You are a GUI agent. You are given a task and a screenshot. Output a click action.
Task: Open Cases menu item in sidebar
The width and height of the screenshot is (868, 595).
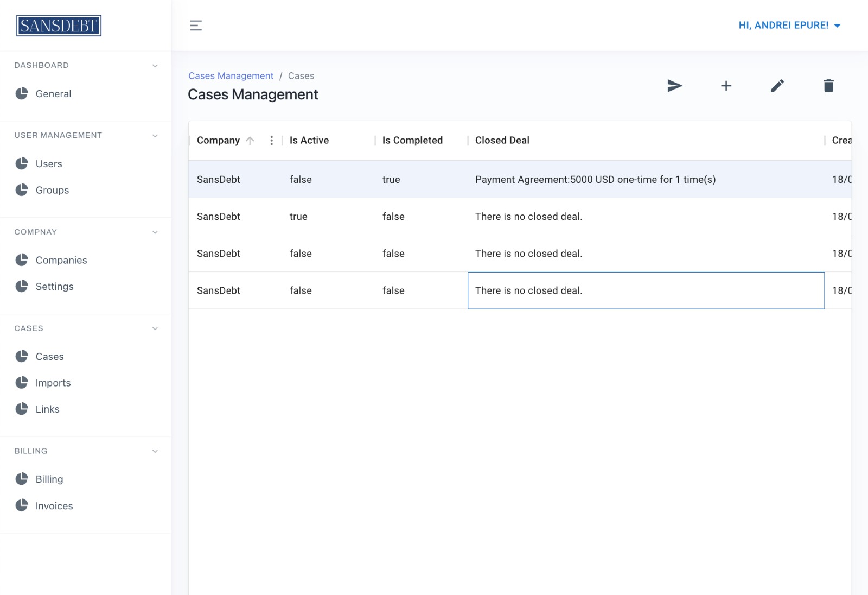(x=49, y=357)
